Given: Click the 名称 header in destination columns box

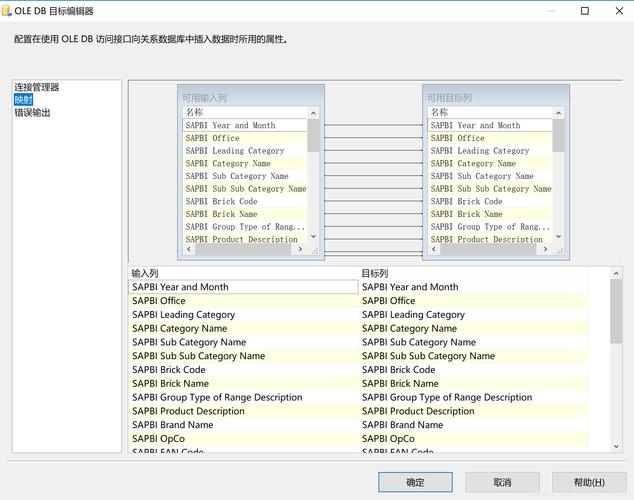Looking at the screenshot, I should 490,112.
